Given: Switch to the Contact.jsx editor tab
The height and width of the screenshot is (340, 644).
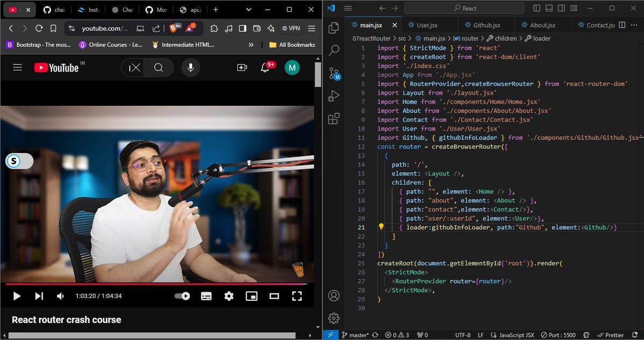Looking at the screenshot, I should [x=596, y=25].
